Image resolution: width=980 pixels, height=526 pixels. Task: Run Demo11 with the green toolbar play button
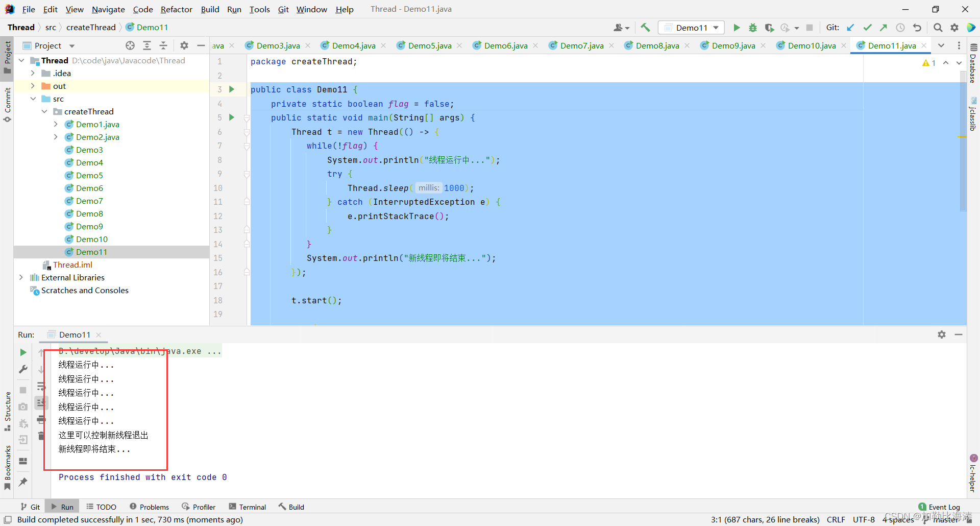click(736, 28)
